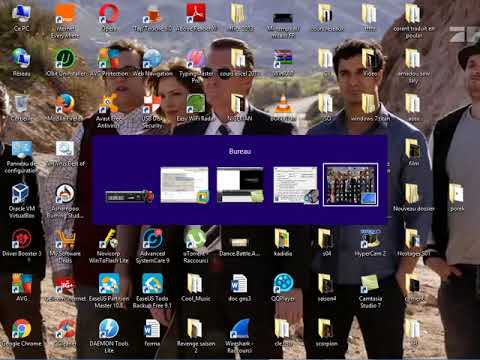This screenshot has width=480, height=360.
Task: Switch to the highlighted Bureau desktop thumbnail
Action: click(x=350, y=185)
